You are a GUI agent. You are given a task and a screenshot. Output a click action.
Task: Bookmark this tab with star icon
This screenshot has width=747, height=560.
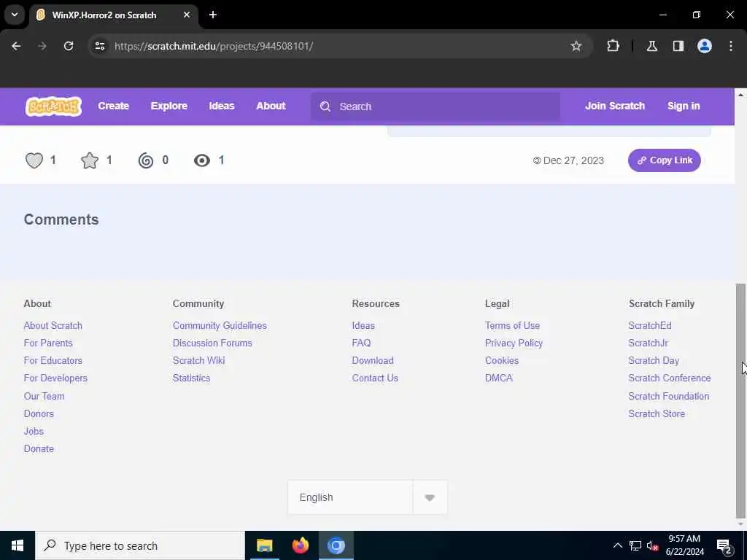[x=576, y=46]
